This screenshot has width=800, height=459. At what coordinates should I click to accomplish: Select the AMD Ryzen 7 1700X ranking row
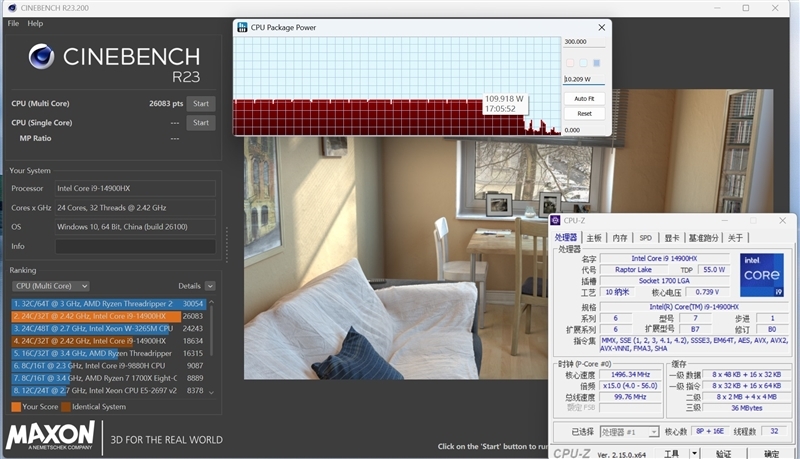pyautogui.click(x=108, y=378)
